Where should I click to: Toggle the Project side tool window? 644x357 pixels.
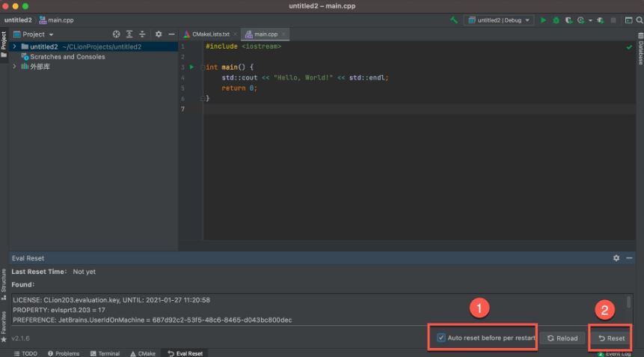coord(4,44)
